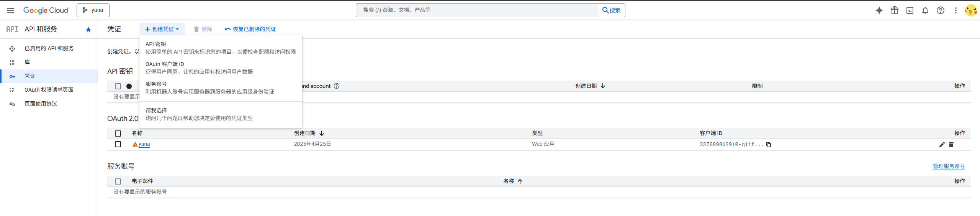The width and height of the screenshot is (980, 216).
Task: Click the help question mark icon
Action: [940, 10]
